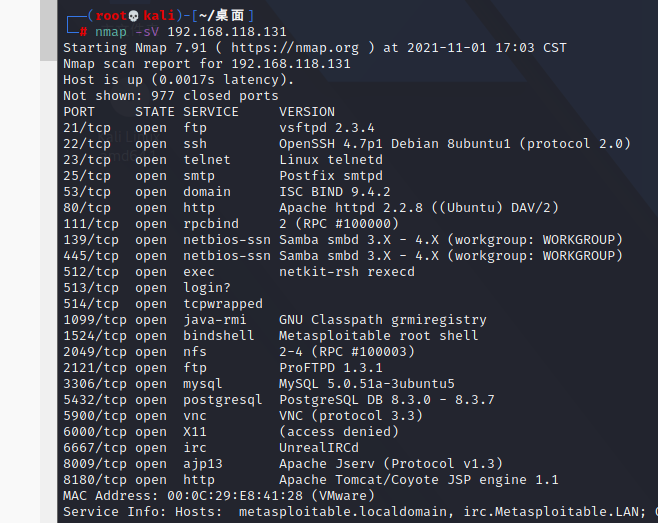The width and height of the screenshot is (658, 523).
Task: Click target IP 192.168.118.131 in the command
Action: point(227,32)
